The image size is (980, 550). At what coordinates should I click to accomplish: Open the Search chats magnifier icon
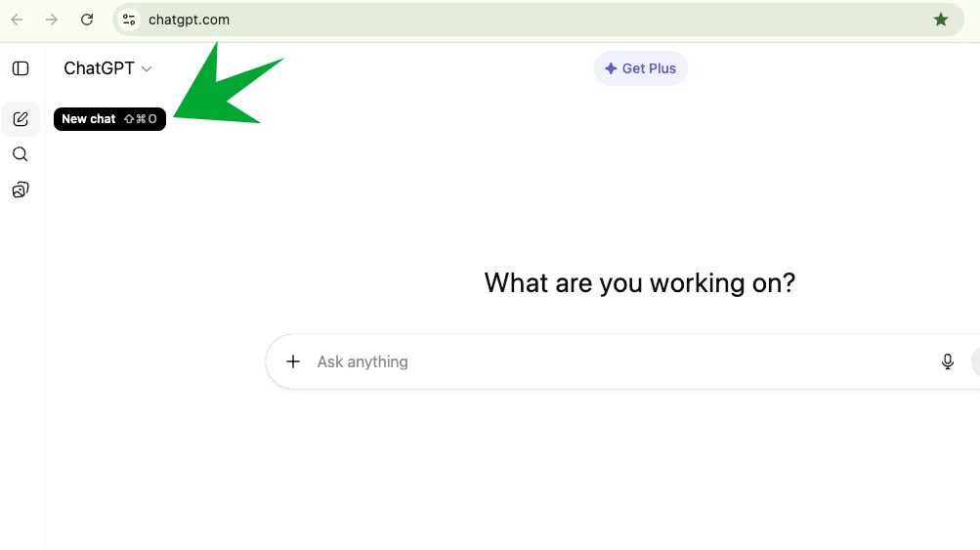tap(21, 154)
